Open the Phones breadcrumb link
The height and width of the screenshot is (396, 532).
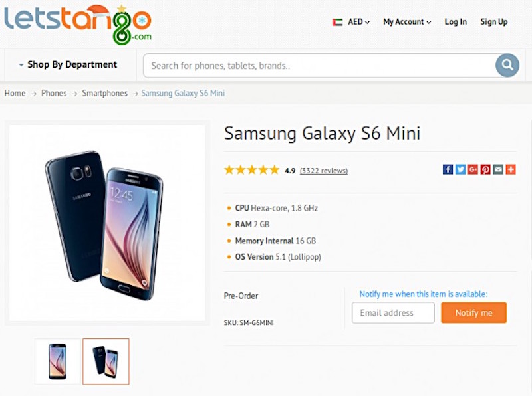click(x=54, y=93)
